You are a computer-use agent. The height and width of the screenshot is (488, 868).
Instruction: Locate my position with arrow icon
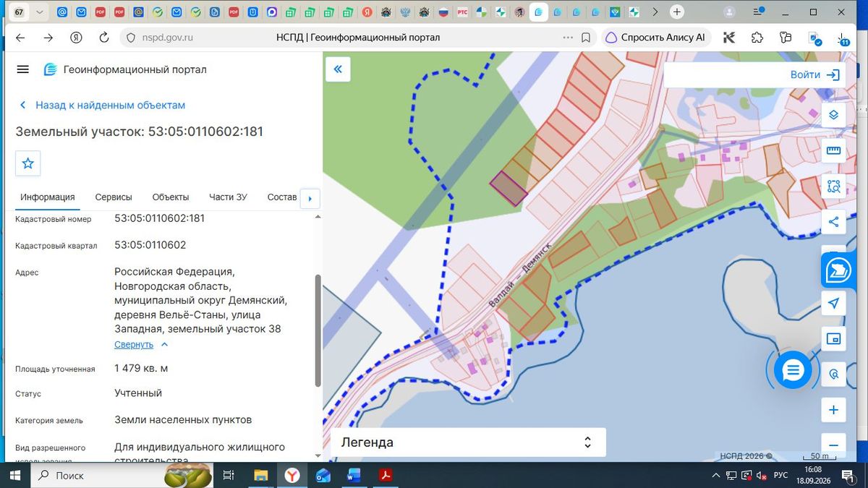833,303
